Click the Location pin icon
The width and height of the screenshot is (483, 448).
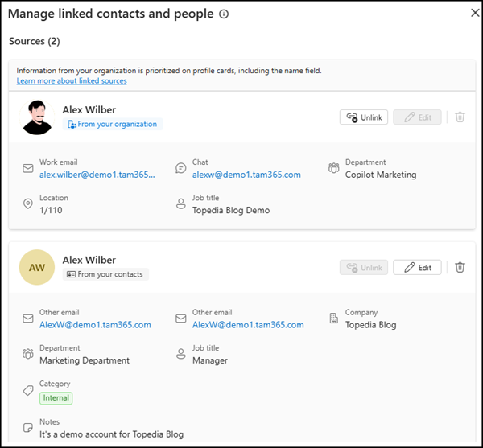(x=28, y=203)
